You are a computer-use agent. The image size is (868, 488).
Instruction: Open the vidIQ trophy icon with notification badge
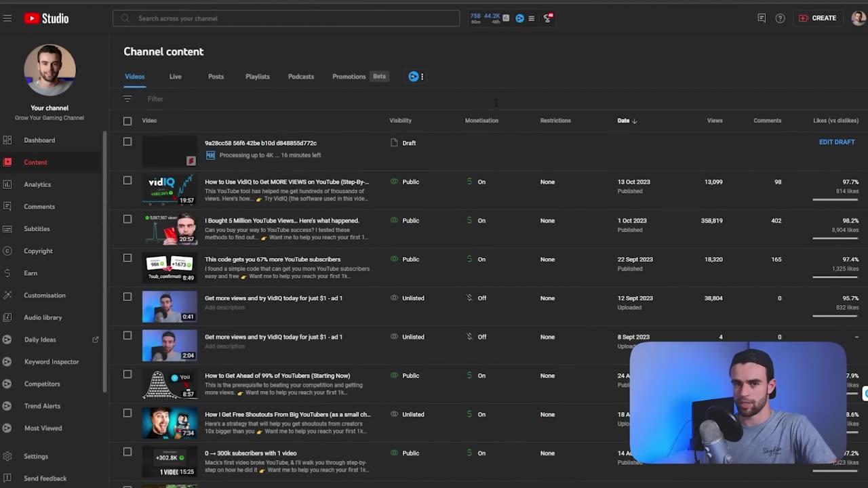point(547,18)
